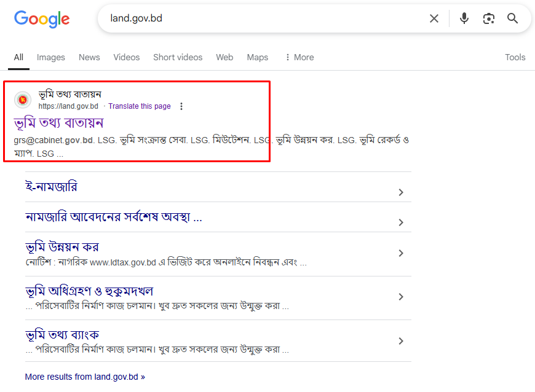Click the snippet under ভূমি অধিগ্রহণ ও হুকুমদখল
The width and height of the screenshot is (535, 392).
pyautogui.click(x=157, y=306)
